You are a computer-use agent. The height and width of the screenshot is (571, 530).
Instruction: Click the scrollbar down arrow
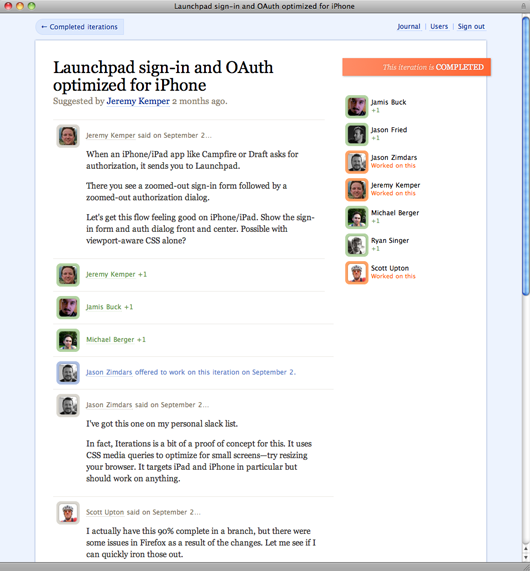(x=526, y=557)
